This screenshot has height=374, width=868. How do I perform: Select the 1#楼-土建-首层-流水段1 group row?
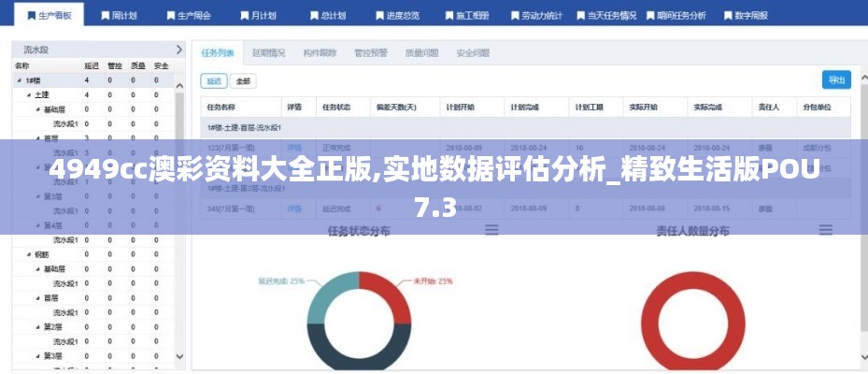click(x=526, y=127)
